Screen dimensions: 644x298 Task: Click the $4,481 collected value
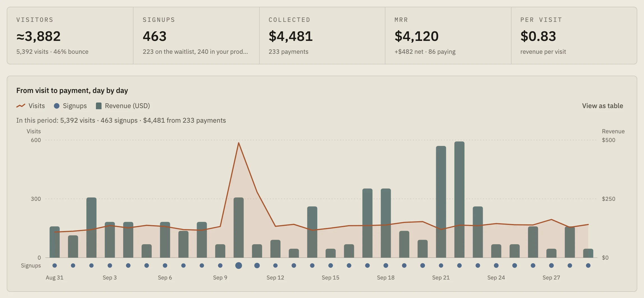[291, 36]
